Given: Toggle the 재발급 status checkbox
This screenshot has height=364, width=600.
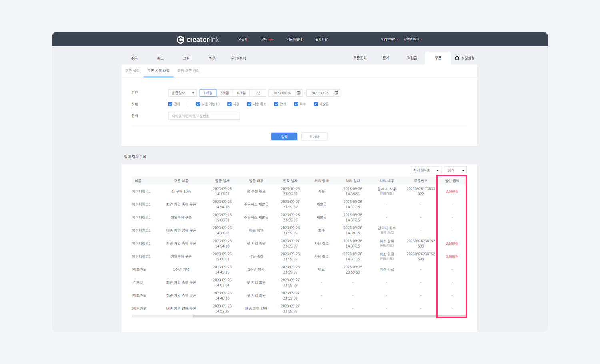Looking at the screenshot, I should click(316, 104).
